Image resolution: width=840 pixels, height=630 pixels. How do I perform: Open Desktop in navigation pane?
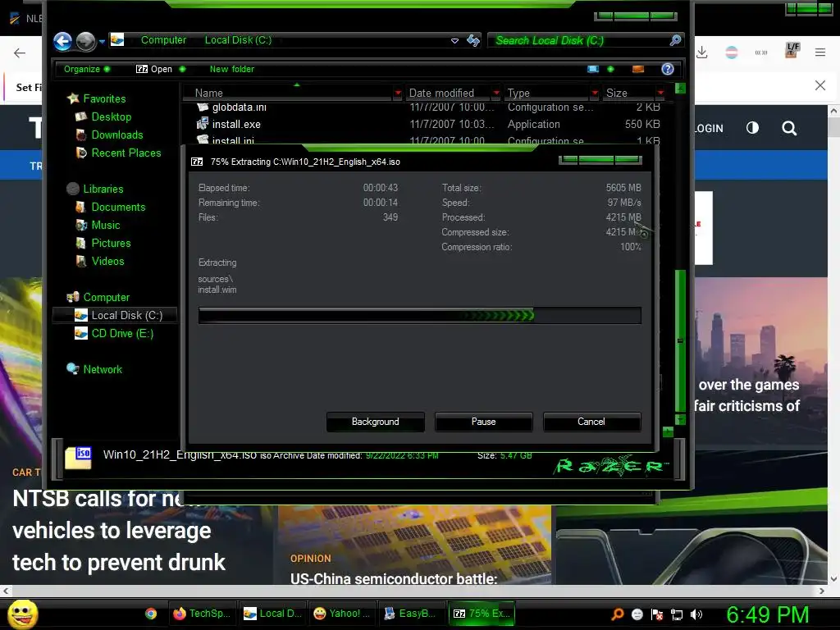(x=111, y=116)
